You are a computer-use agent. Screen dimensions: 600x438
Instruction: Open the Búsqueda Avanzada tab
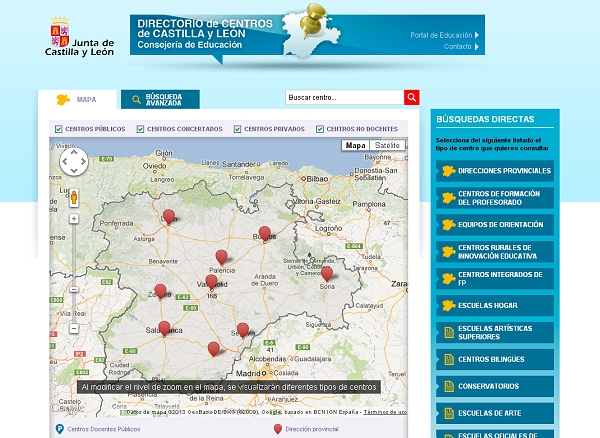[160, 99]
